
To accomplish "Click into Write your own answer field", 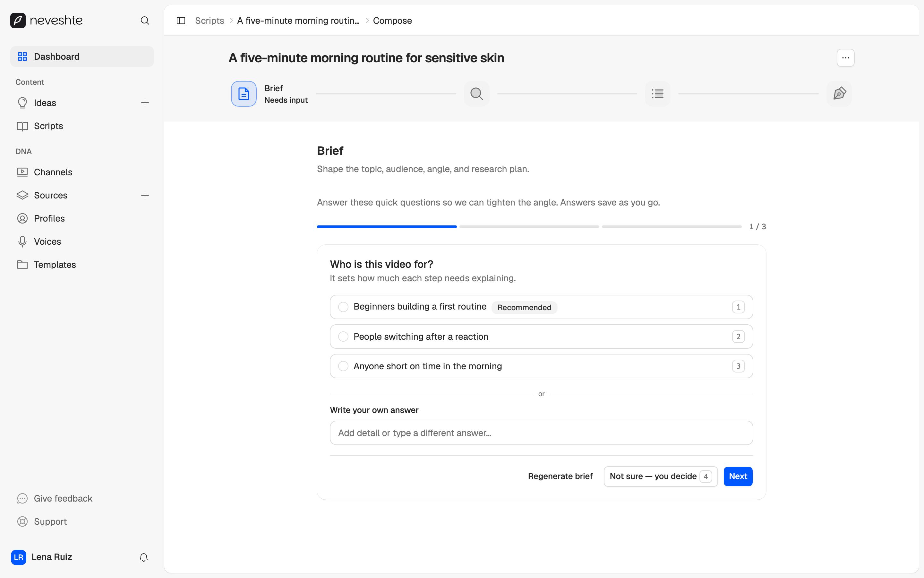I will coord(542,433).
